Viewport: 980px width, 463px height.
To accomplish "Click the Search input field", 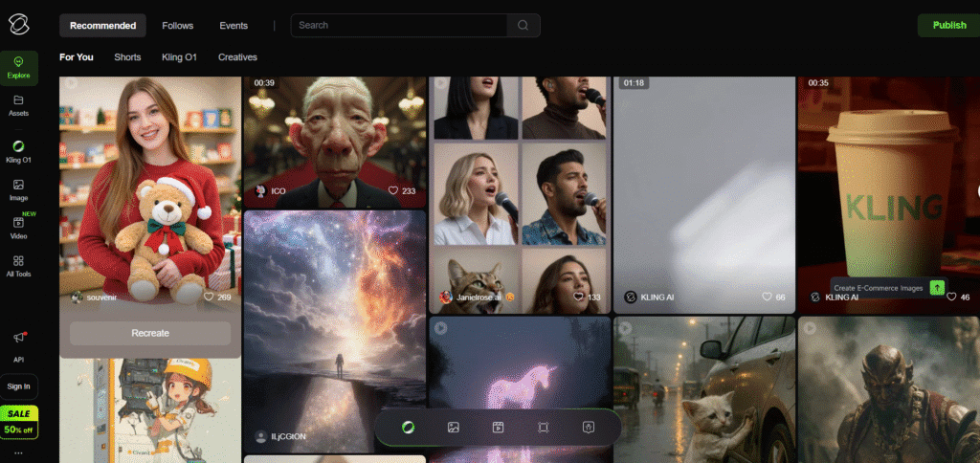I will click(402, 26).
